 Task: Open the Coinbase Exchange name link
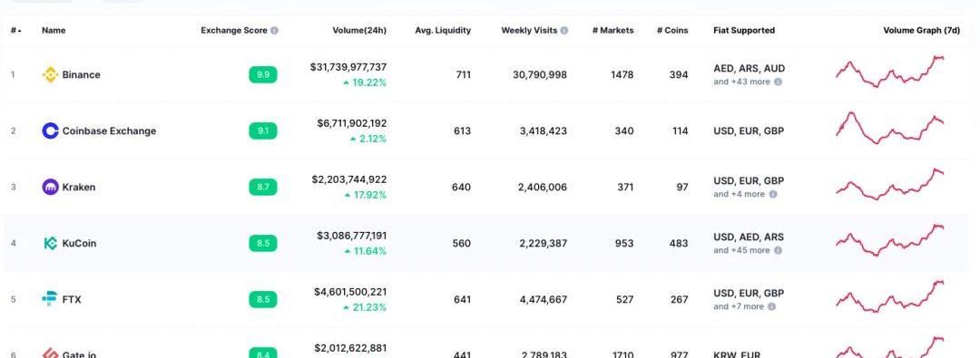[x=110, y=131]
